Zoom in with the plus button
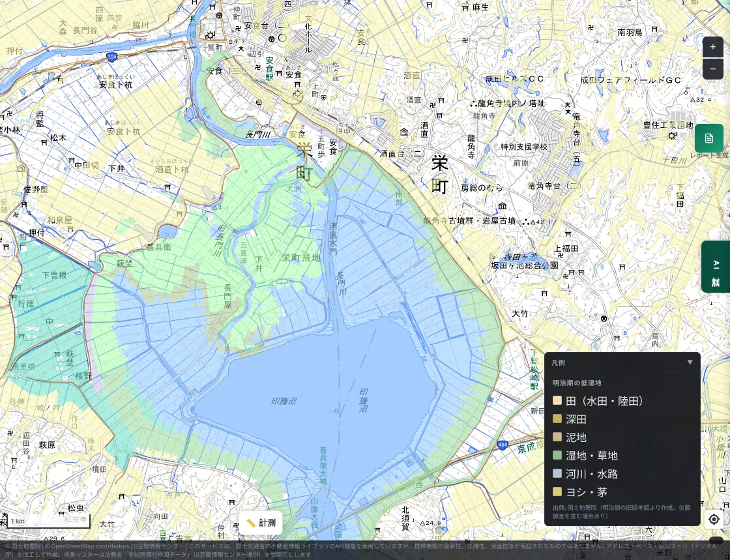The height and width of the screenshot is (560, 730). pyautogui.click(x=713, y=47)
